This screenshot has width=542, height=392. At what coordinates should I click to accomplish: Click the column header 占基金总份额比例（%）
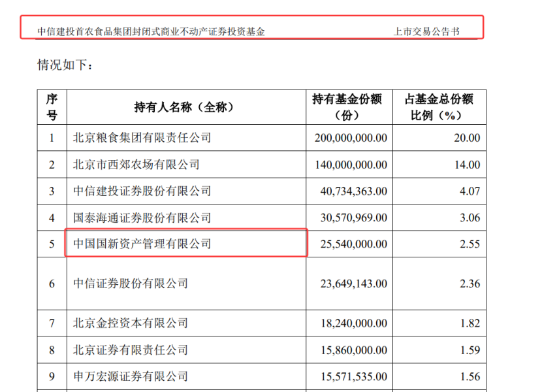438,107
